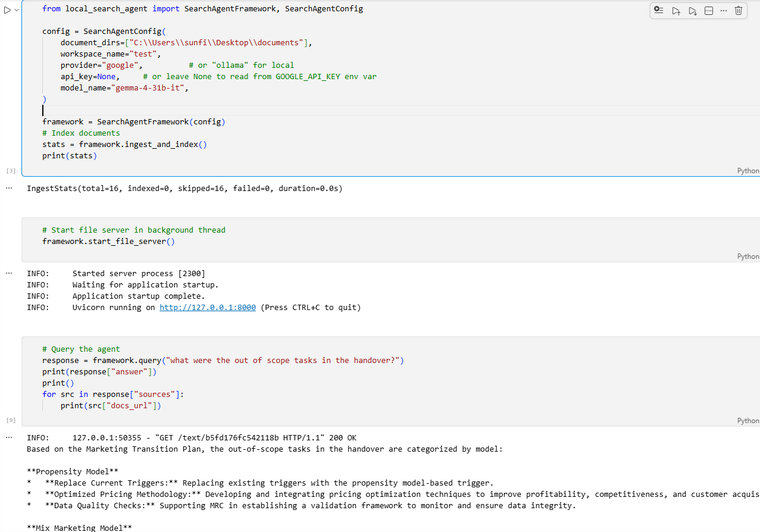Click the "# Start file server in background thread" comment

134,230
